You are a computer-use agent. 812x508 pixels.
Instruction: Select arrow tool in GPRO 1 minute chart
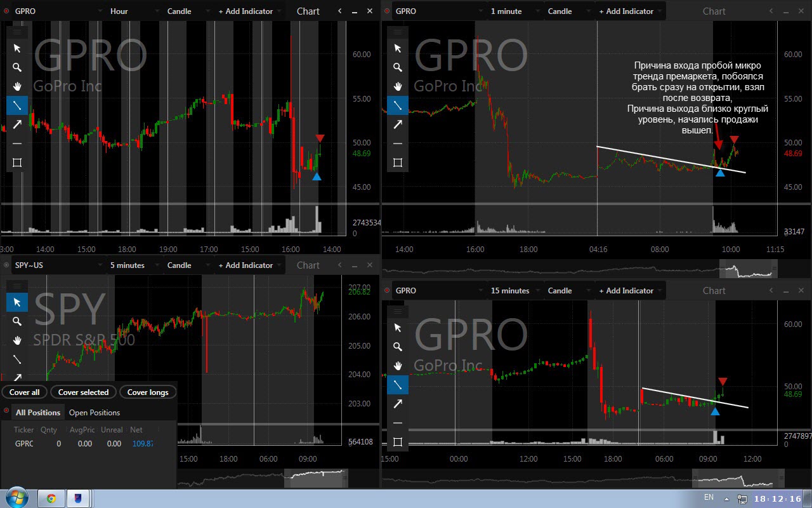(x=398, y=124)
